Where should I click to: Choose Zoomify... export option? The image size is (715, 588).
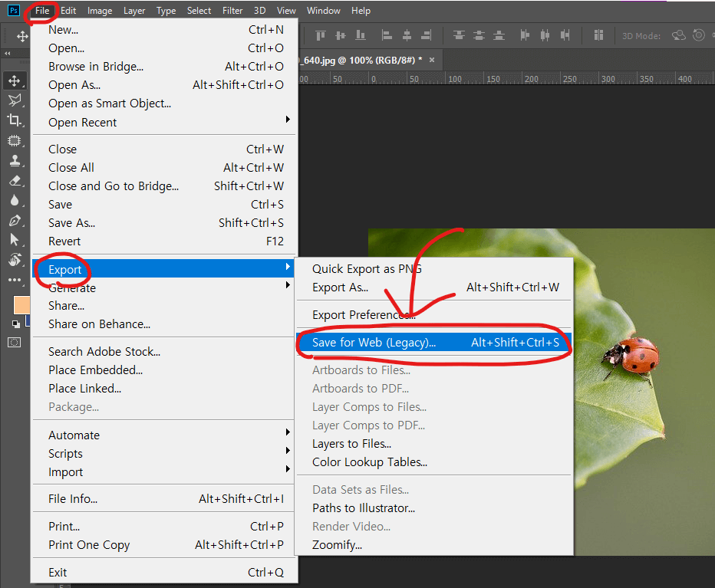[433, 545]
